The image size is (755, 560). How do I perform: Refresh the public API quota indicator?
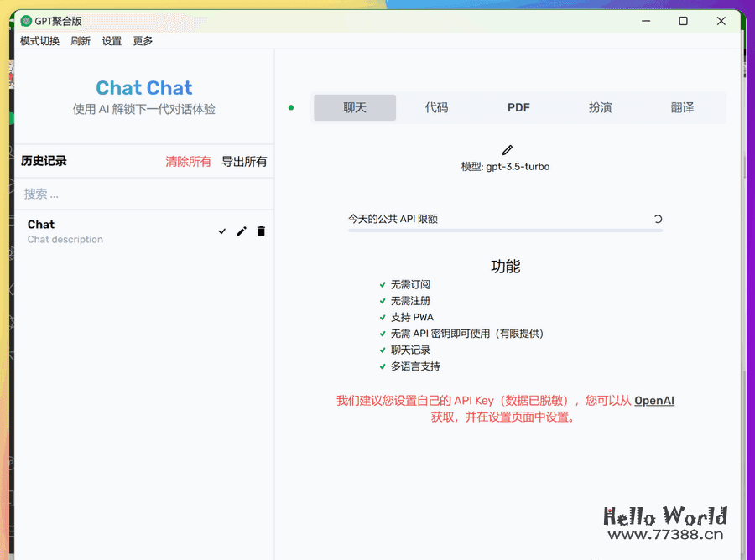[658, 219]
